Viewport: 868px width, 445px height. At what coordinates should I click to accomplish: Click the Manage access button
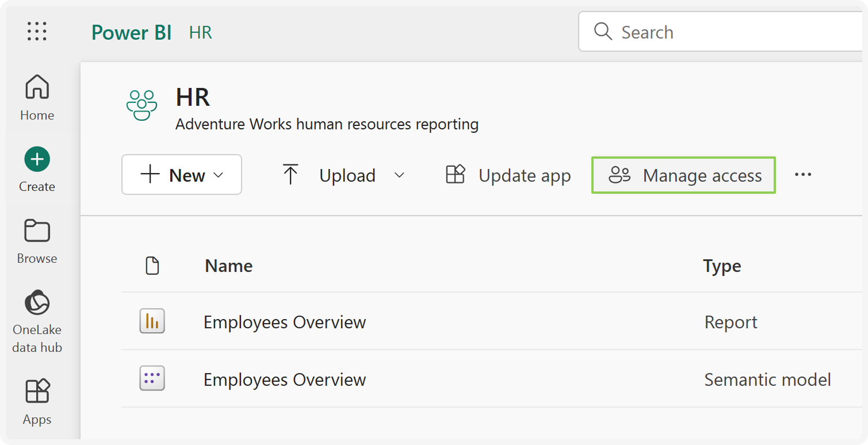click(683, 175)
